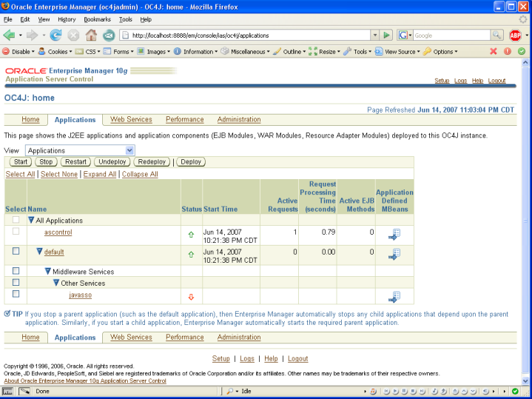Open the Miscellaneous dropdown in the developer toolbar
The width and height of the screenshot is (532, 399).
pos(246,52)
